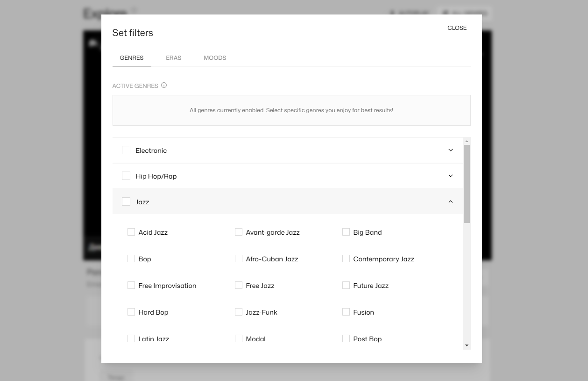Close the Set filters dialog
Image resolution: width=588 pixels, height=381 pixels.
click(x=457, y=28)
